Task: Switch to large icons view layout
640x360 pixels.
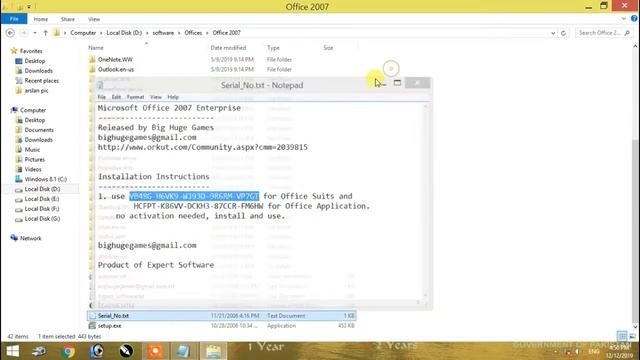Action: pyautogui.click(x=632, y=336)
